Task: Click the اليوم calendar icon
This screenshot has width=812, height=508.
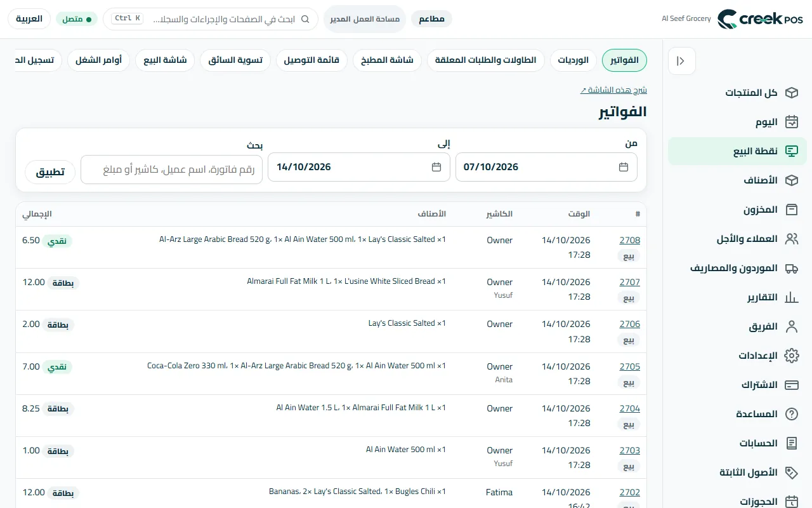Action: pos(791,122)
